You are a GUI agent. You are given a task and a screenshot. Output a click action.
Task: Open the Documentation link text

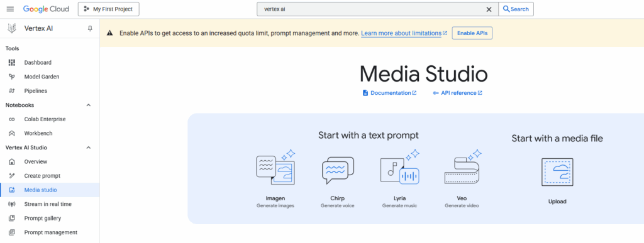pyautogui.click(x=391, y=93)
